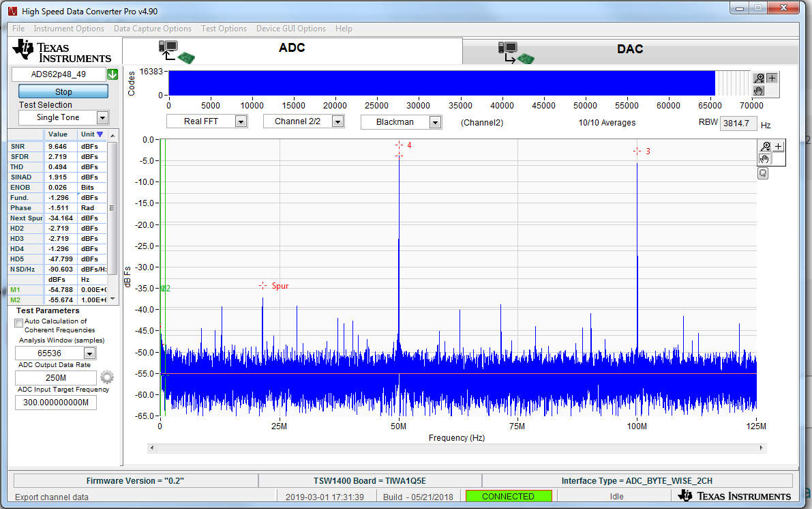Click the graph export icon below FFT palette
812x509 pixels.
click(x=763, y=173)
